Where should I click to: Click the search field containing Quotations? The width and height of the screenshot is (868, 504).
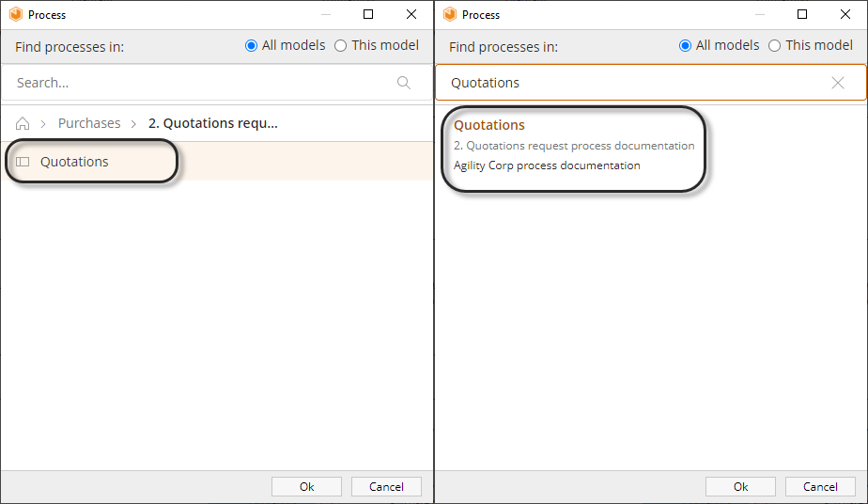[650, 83]
